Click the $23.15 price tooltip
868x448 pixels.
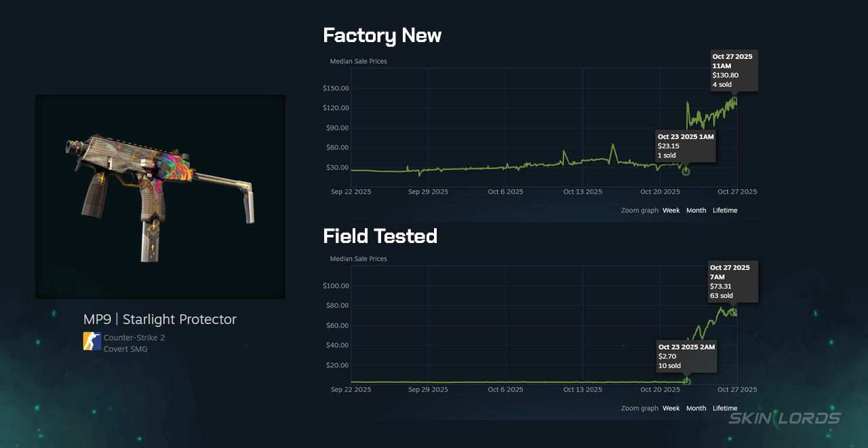click(686, 146)
